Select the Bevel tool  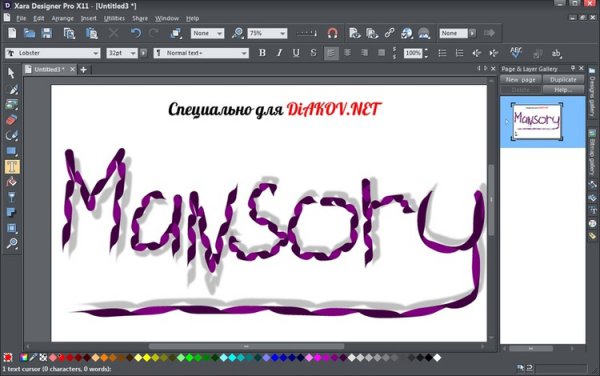click(x=12, y=228)
